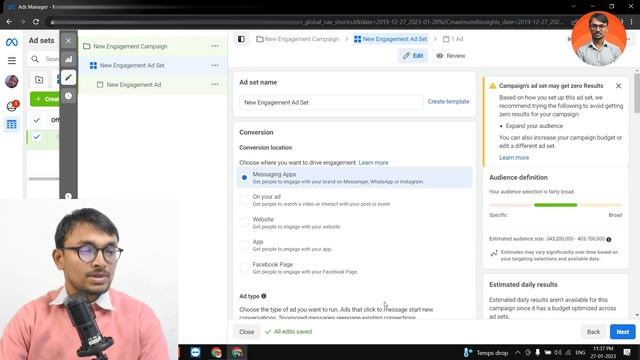Image resolution: width=640 pixels, height=360 pixels.
Task: Click the green Create button
Action: [45, 99]
